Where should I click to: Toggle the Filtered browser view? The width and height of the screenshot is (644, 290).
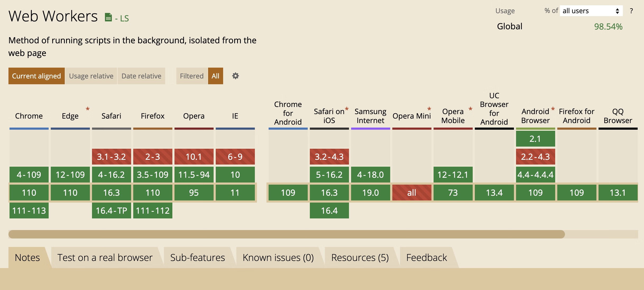(x=192, y=76)
